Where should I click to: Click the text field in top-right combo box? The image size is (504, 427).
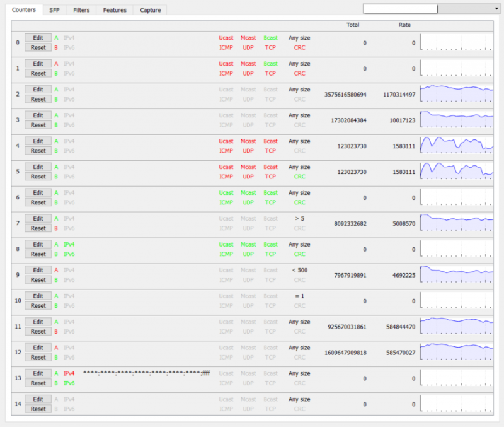click(400, 9)
